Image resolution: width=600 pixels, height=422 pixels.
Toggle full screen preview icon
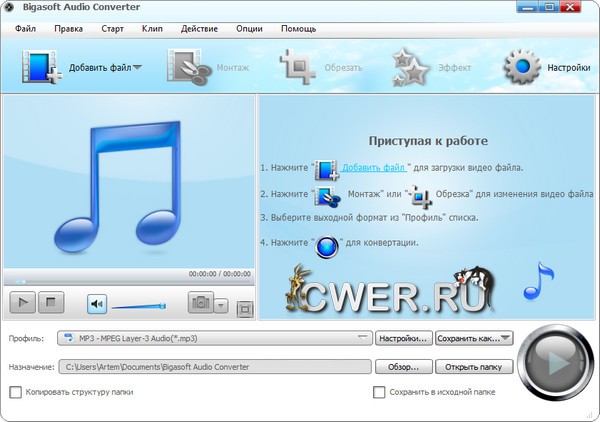(x=244, y=308)
